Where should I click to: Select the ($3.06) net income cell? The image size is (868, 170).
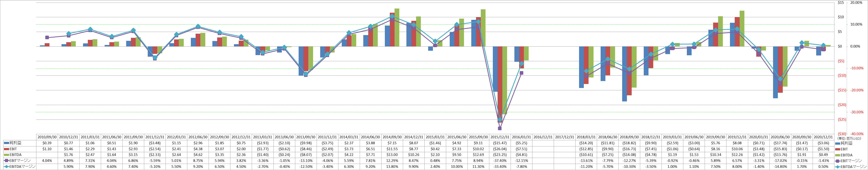tap(824, 143)
